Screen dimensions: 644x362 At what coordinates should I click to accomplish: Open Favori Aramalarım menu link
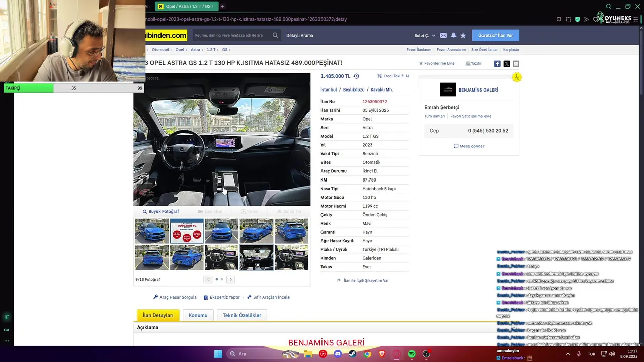click(x=451, y=50)
